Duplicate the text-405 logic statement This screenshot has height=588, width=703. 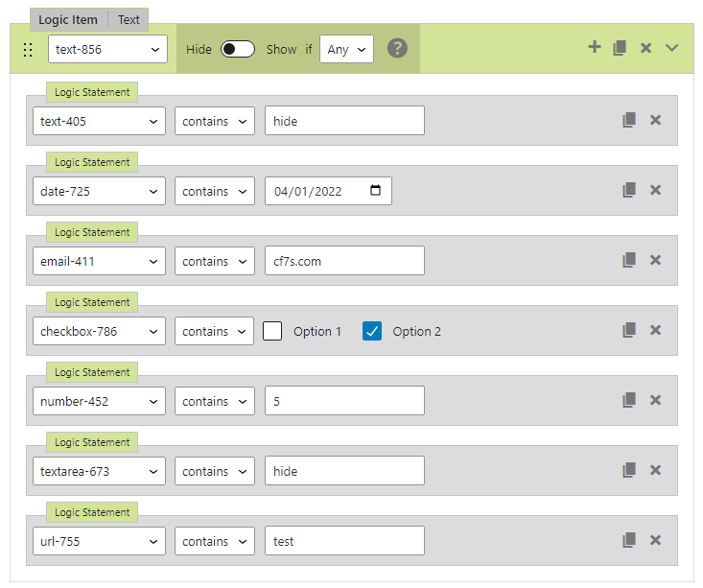coord(629,121)
